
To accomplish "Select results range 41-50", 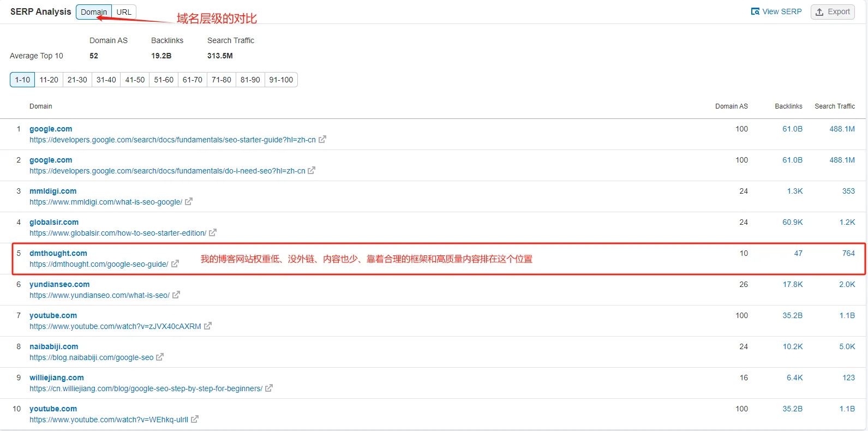I will coord(135,80).
